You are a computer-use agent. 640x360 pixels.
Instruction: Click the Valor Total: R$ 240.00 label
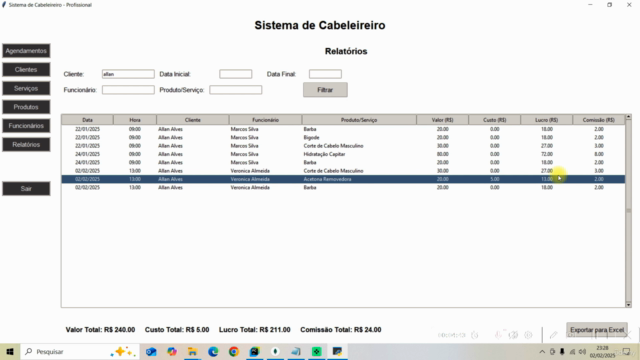pos(100,330)
